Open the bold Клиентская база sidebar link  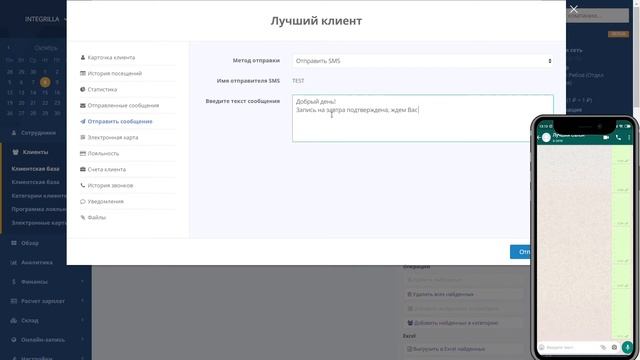[36, 169]
